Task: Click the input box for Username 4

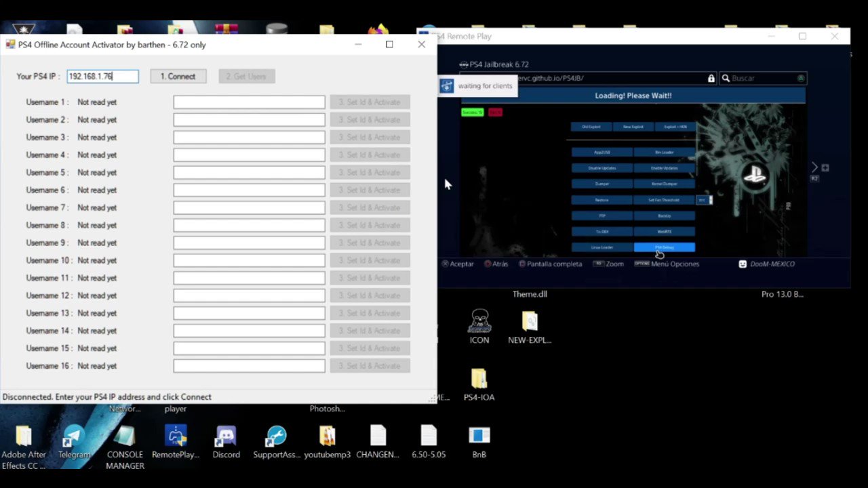Action: point(249,155)
